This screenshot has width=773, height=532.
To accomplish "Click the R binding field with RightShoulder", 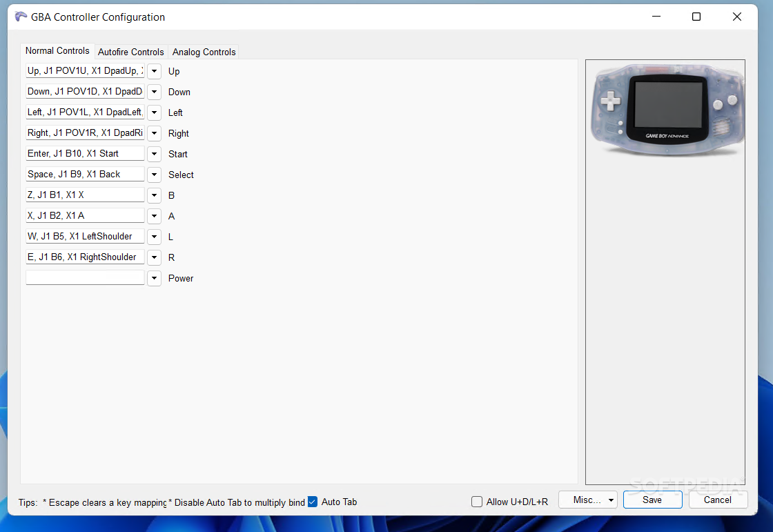I will (86, 257).
